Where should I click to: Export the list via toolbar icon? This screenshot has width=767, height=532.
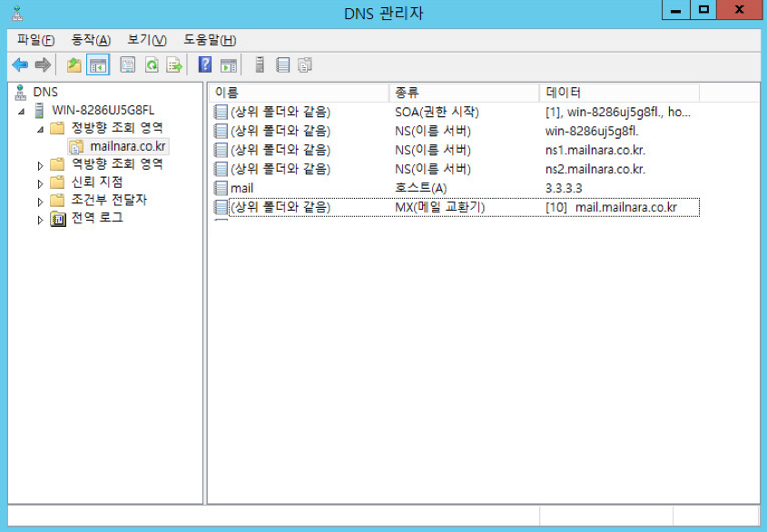(x=174, y=64)
